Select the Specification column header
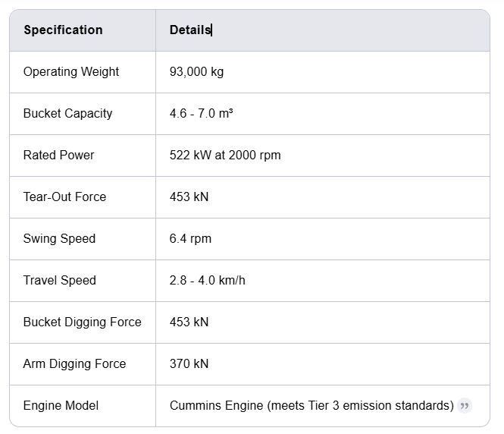 point(63,30)
